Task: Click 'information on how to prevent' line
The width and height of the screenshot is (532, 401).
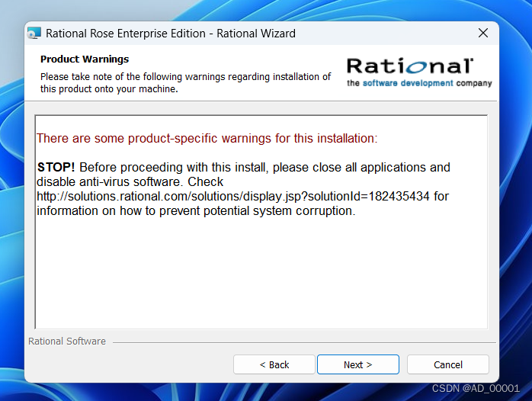Action: [196, 211]
